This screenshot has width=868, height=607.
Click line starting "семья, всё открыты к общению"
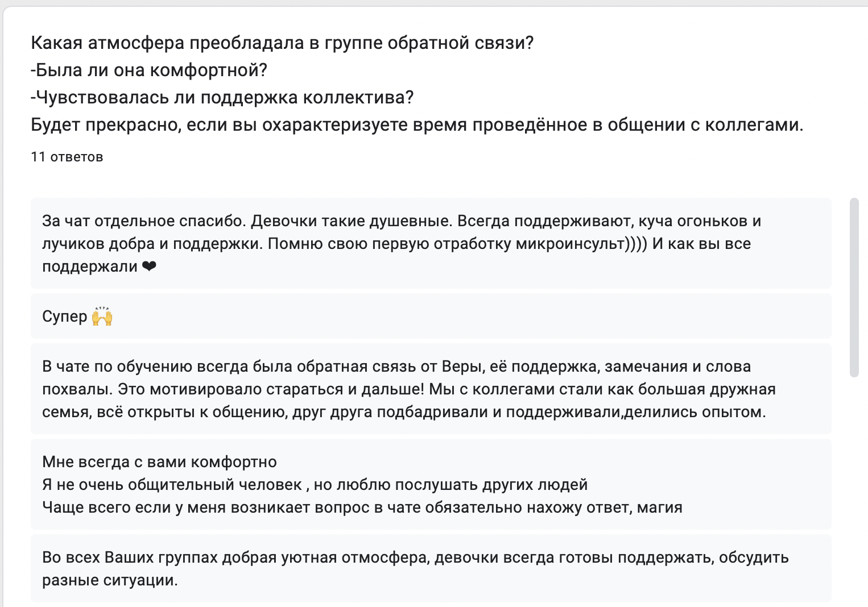(x=404, y=412)
